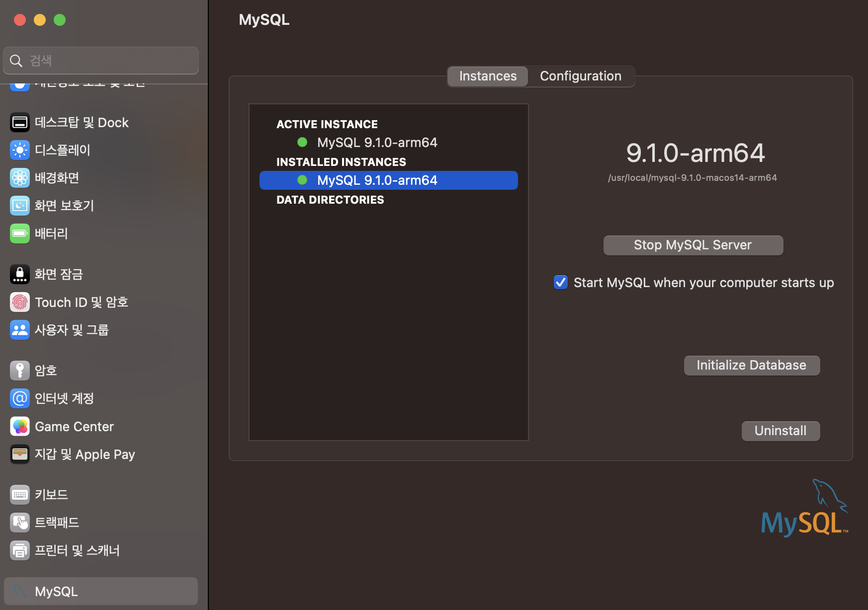Viewport: 868px width, 610px height.
Task: Open the Lock Screen padlock icon
Action: coord(20,274)
